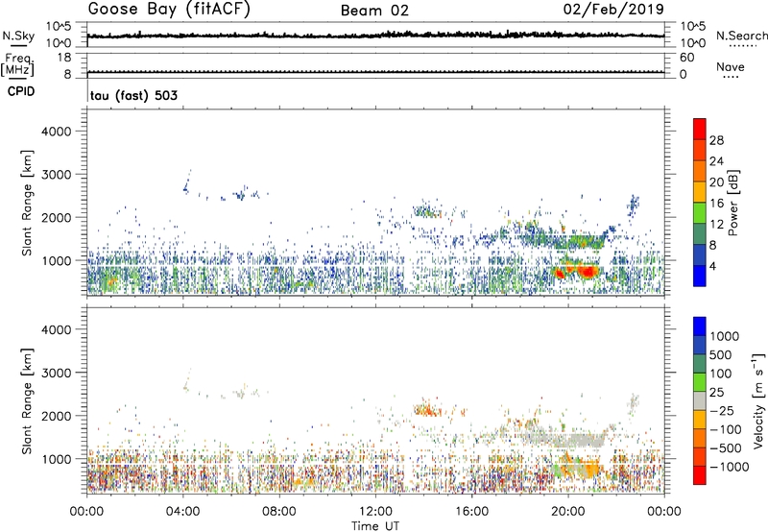The image size is (768, 532).
Task: Click the '16:00' time tick label
Action: 471,512
